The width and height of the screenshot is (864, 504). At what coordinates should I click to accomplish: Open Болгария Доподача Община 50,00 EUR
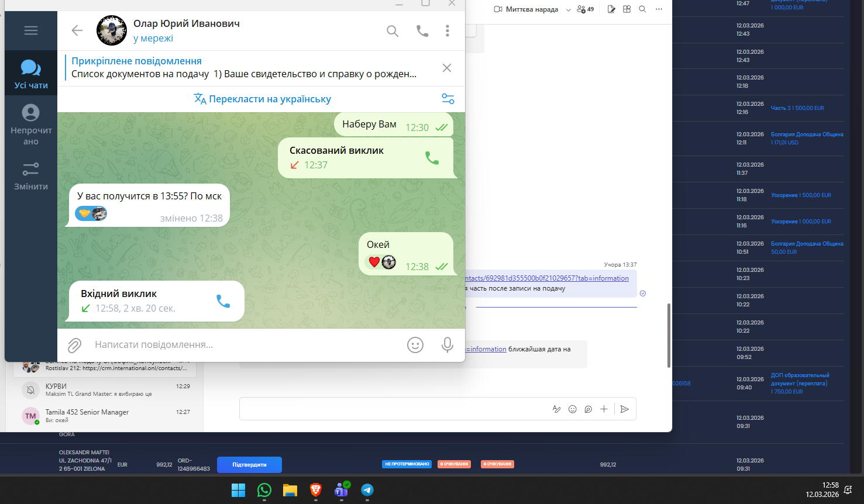coord(807,247)
